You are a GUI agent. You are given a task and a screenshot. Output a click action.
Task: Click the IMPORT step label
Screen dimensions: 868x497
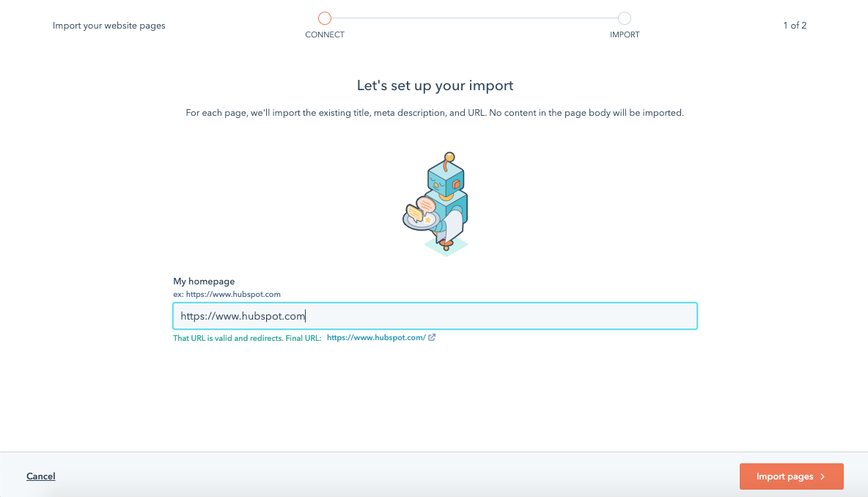coord(625,34)
